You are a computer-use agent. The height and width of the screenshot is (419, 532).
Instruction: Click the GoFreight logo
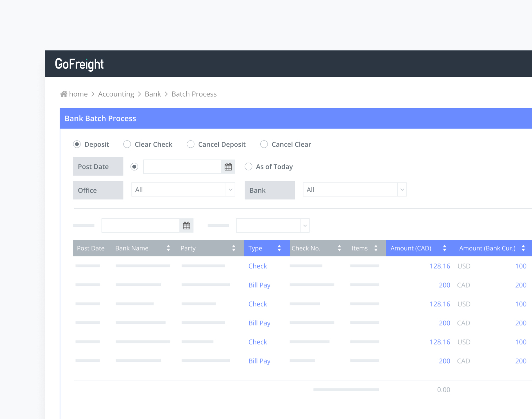[x=79, y=64]
